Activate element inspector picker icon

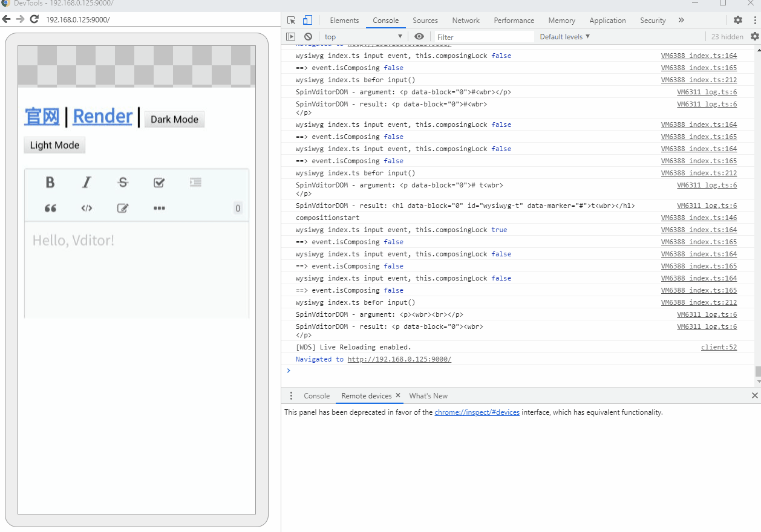(292, 20)
